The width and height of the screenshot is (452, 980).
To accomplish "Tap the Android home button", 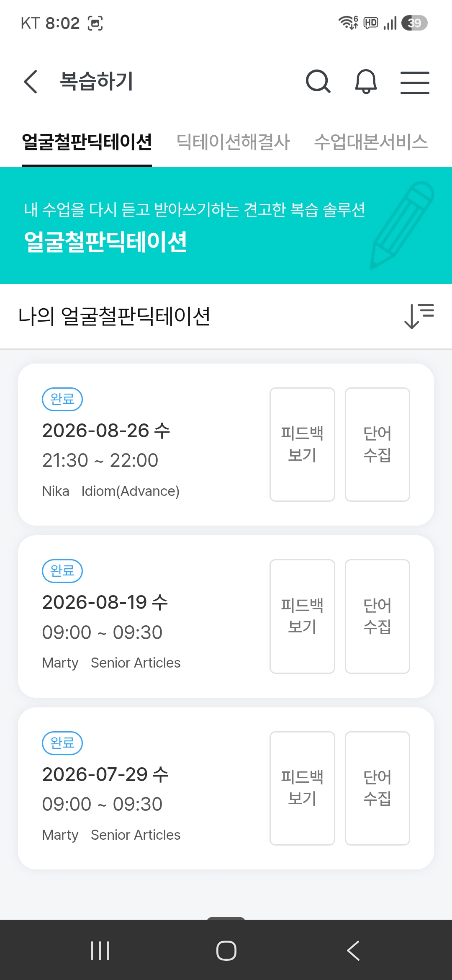I will (x=226, y=950).
